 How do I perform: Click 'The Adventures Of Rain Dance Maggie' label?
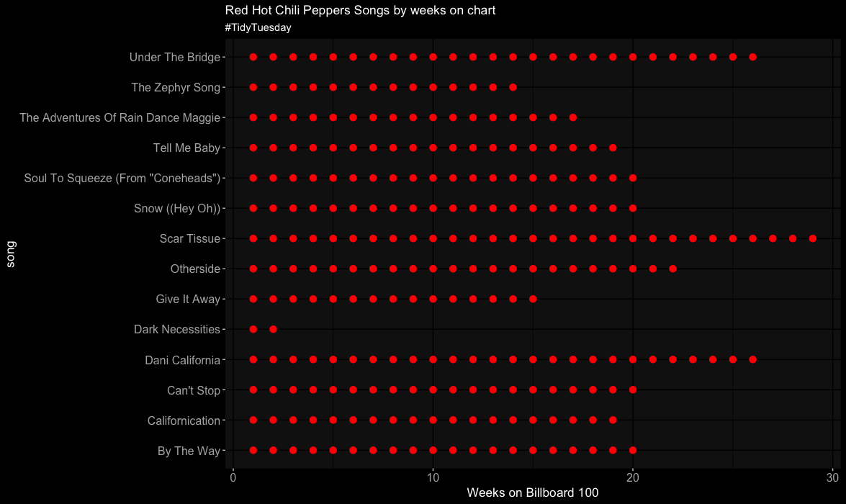[120, 117]
